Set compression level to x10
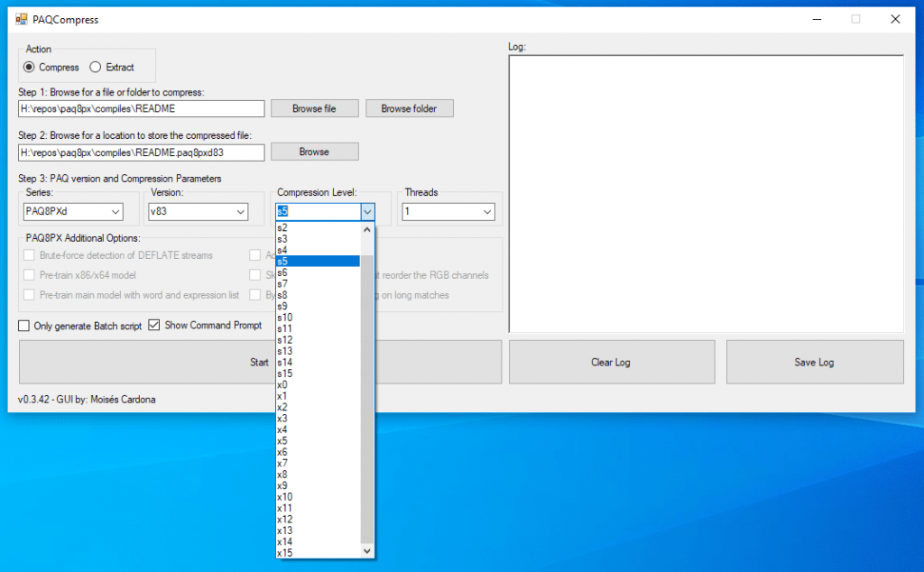 [x=319, y=496]
